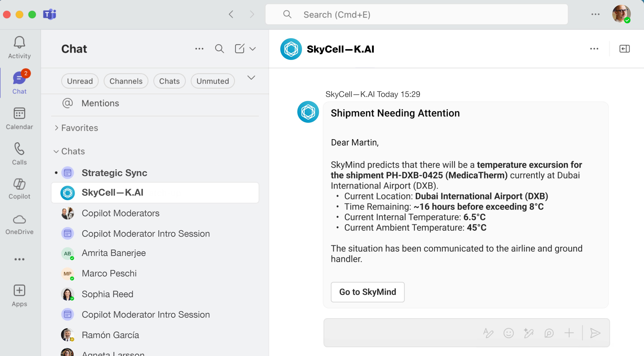Expand more filters chevron beside Unmuted
The width and height of the screenshot is (644, 356).
pos(251,78)
